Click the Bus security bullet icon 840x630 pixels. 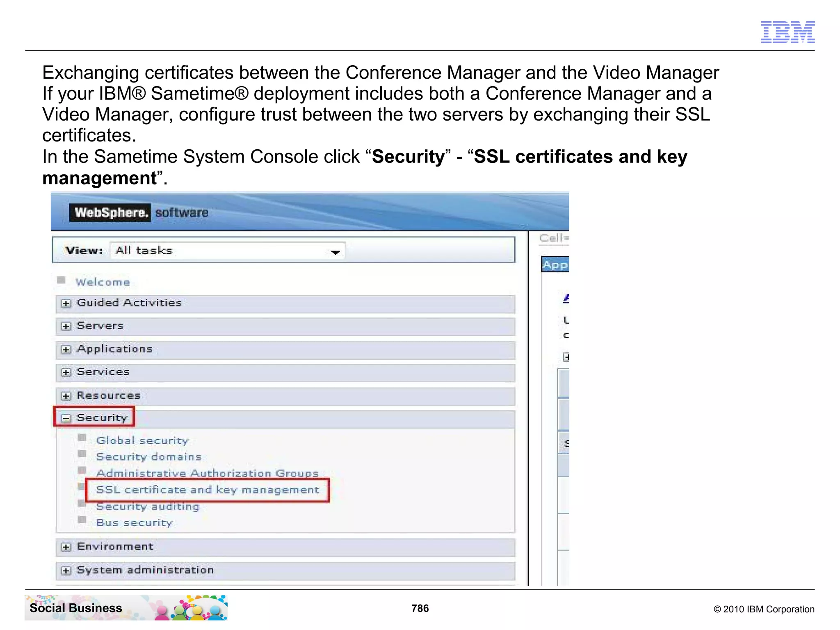click(82, 520)
